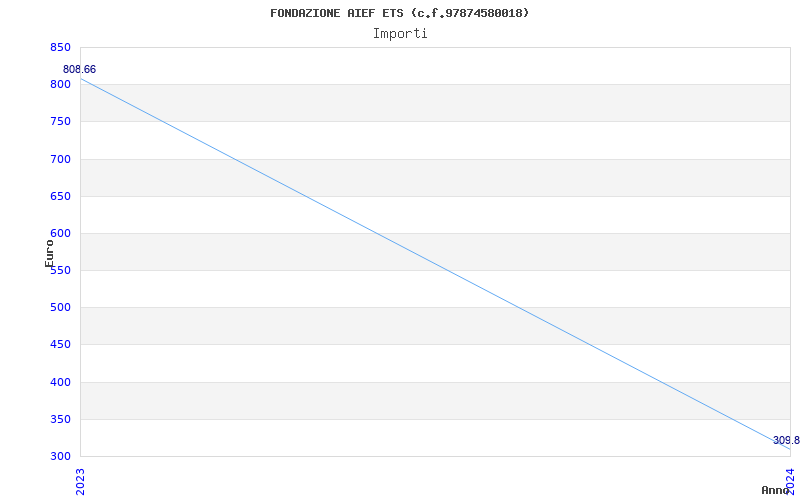Click the 650 y-axis tick label
Screen dimensions: 800x500
tap(60, 196)
